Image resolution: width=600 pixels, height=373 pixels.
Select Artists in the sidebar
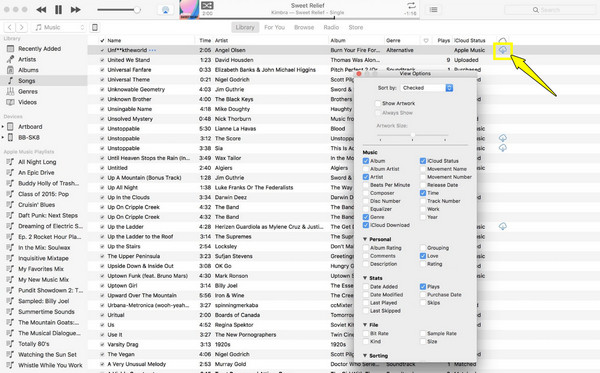(27, 59)
